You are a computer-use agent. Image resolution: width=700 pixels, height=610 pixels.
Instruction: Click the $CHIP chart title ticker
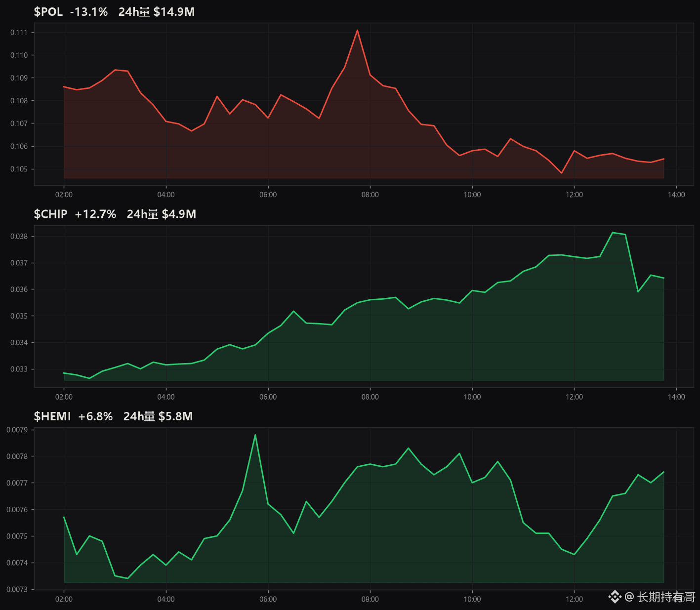tap(50, 214)
